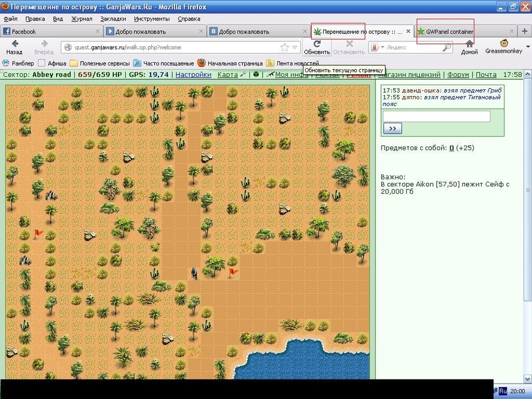Image resolution: width=532 pixels, height=399 pixels.
Task: Switch to the VK Добро пожаловать tab
Action: [x=259, y=31]
